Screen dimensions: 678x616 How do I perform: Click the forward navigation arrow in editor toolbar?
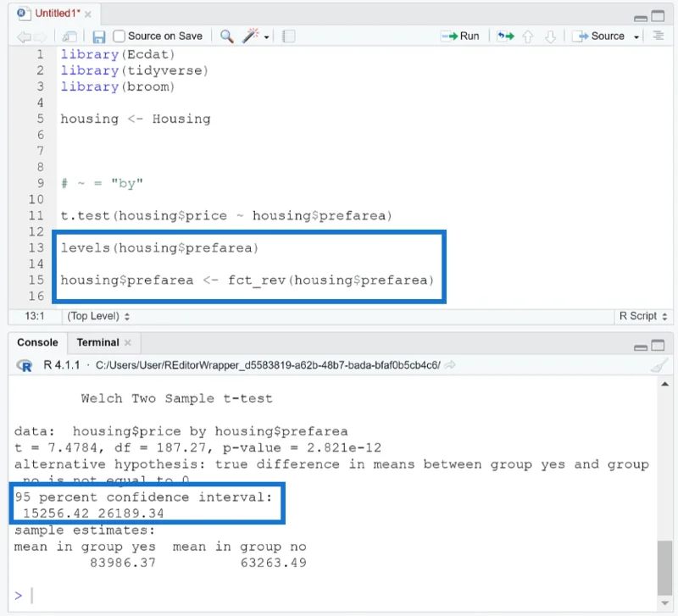tap(40, 36)
